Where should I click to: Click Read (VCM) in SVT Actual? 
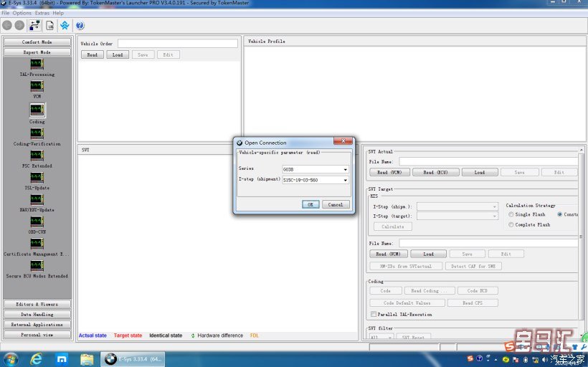pyautogui.click(x=389, y=172)
